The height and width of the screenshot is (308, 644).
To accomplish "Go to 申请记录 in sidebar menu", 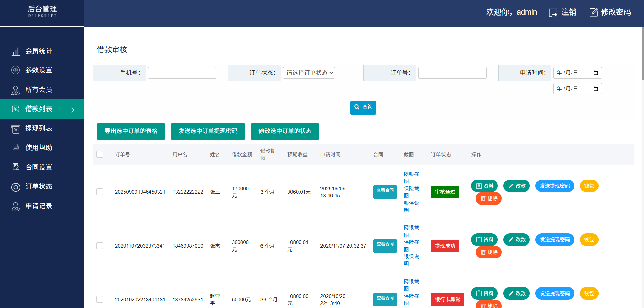I will click(39, 206).
